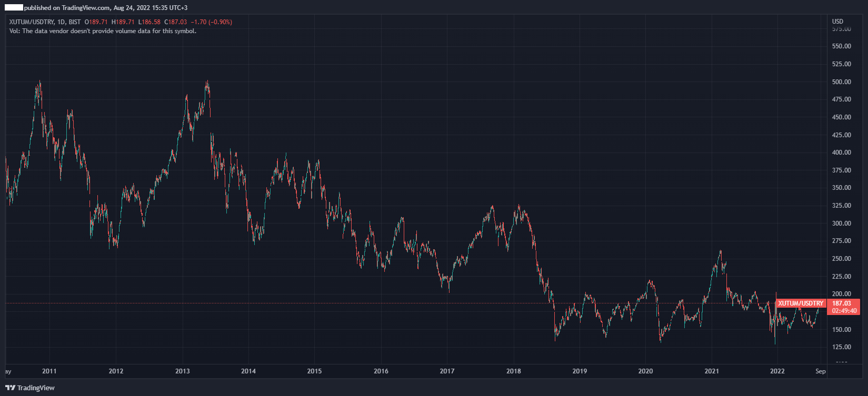Open the USD currency selector on the price axis
Screen dimensions: 868x396
[x=837, y=22]
